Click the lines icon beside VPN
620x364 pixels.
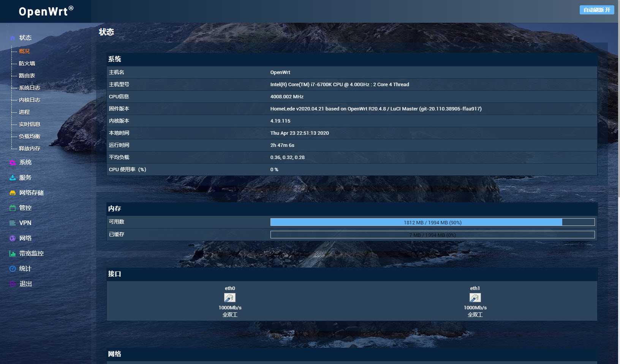(13, 223)
